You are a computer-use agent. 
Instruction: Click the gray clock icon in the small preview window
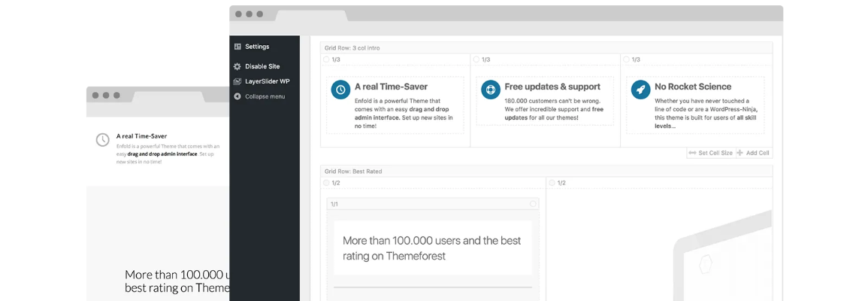pos(102,140)
